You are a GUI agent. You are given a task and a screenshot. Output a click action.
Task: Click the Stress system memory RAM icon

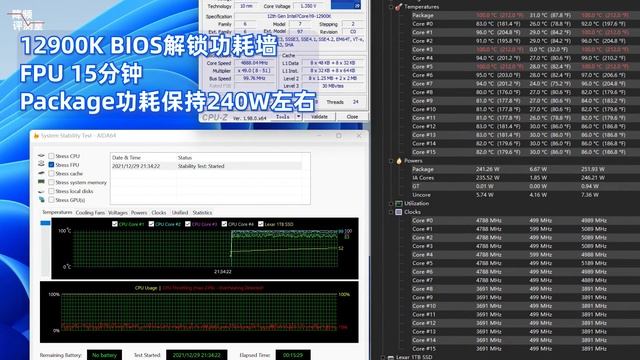click(41, 182)
